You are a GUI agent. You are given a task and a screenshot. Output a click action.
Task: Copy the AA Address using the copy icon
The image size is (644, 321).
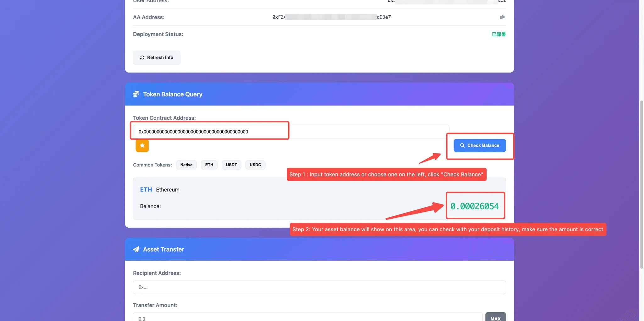[x=502, y=17]
